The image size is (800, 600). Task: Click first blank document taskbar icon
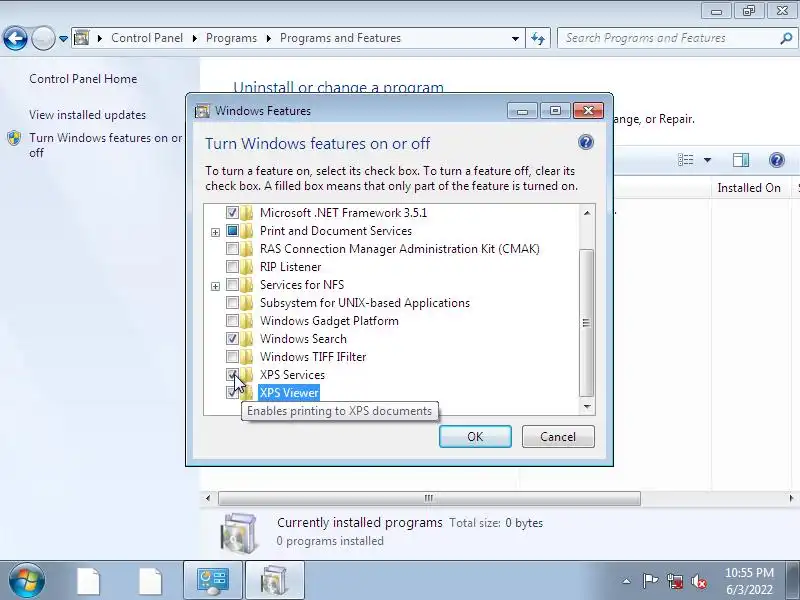click(89, 581)
